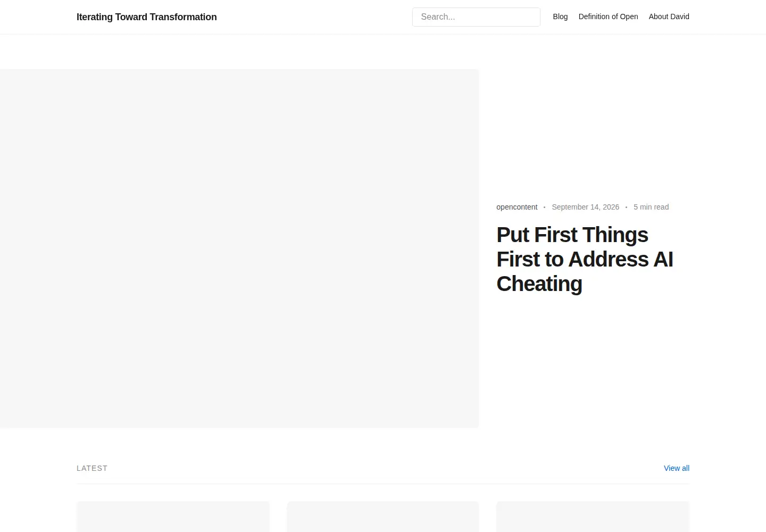Open the Definition of Open page

tap(608, 16)
